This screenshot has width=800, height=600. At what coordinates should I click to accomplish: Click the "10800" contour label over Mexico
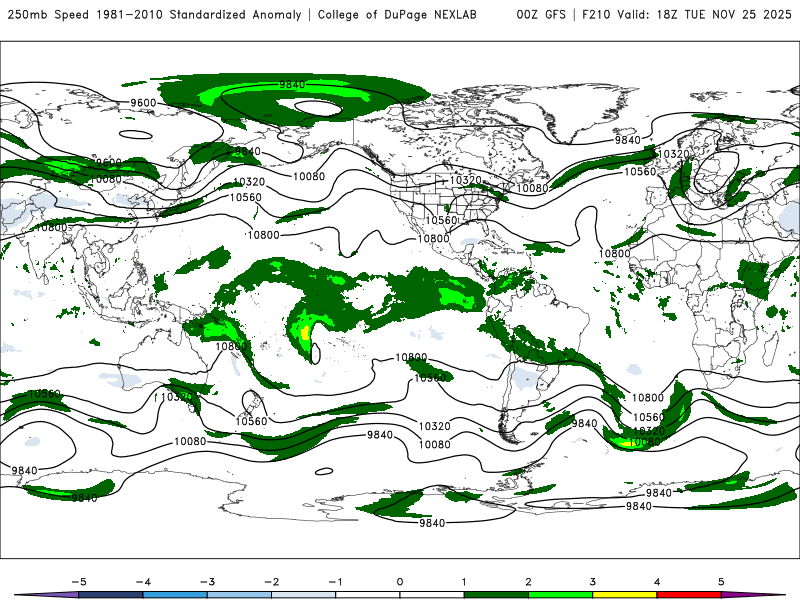tap(433, 238)
